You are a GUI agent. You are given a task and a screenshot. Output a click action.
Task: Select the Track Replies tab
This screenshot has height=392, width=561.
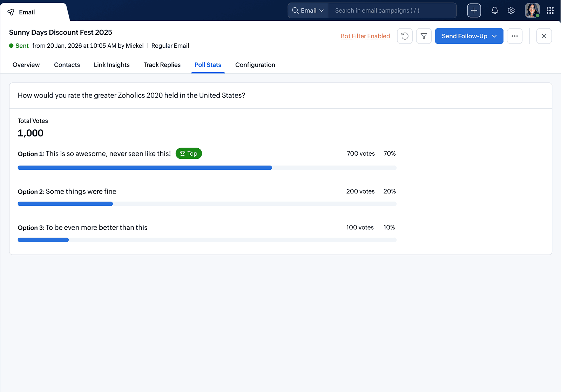coord(162,65)
